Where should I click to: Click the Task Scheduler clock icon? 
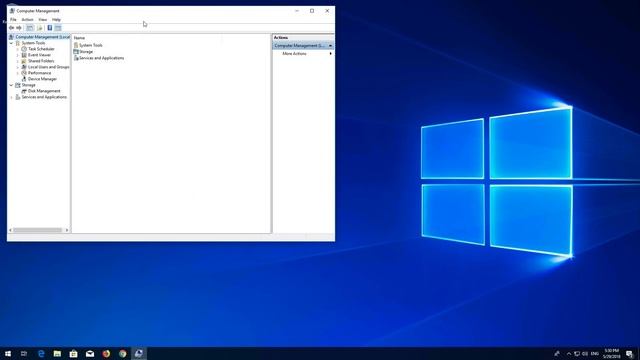click(24, 49)
